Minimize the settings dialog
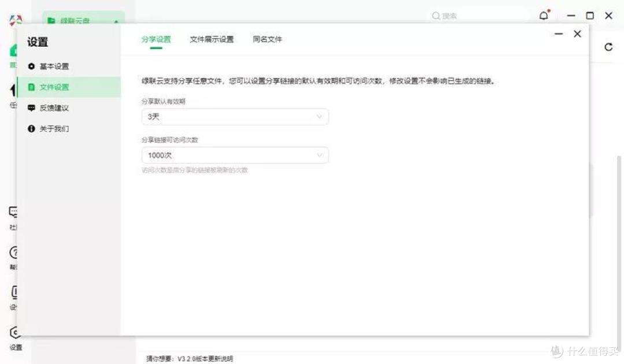This screenshot has width=624, height=364. (x=559, y=34)
